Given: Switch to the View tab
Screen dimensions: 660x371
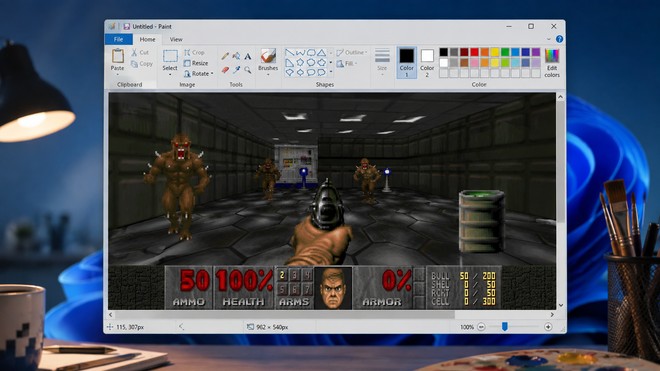Looking at the screenshot, I should click(x=176, y=39).
